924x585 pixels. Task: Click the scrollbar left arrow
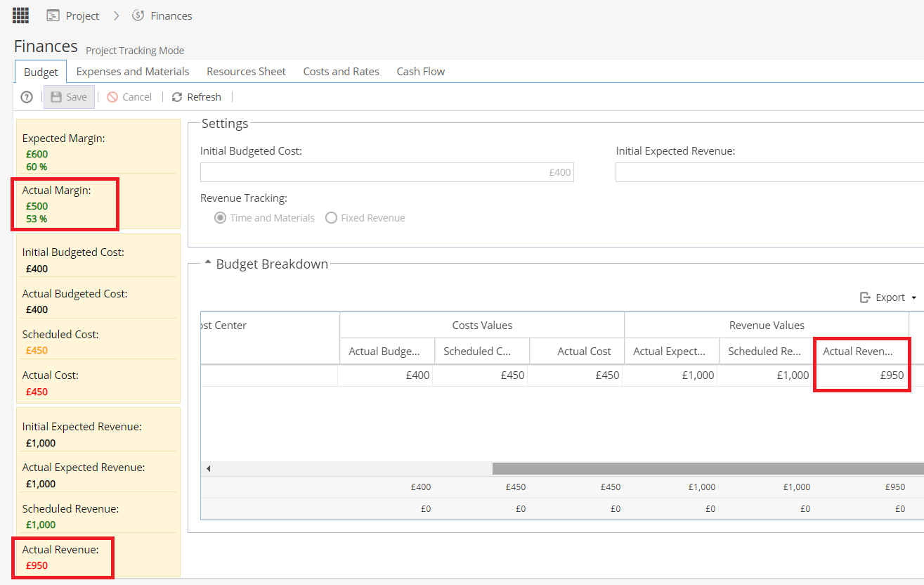coord(209,468)
